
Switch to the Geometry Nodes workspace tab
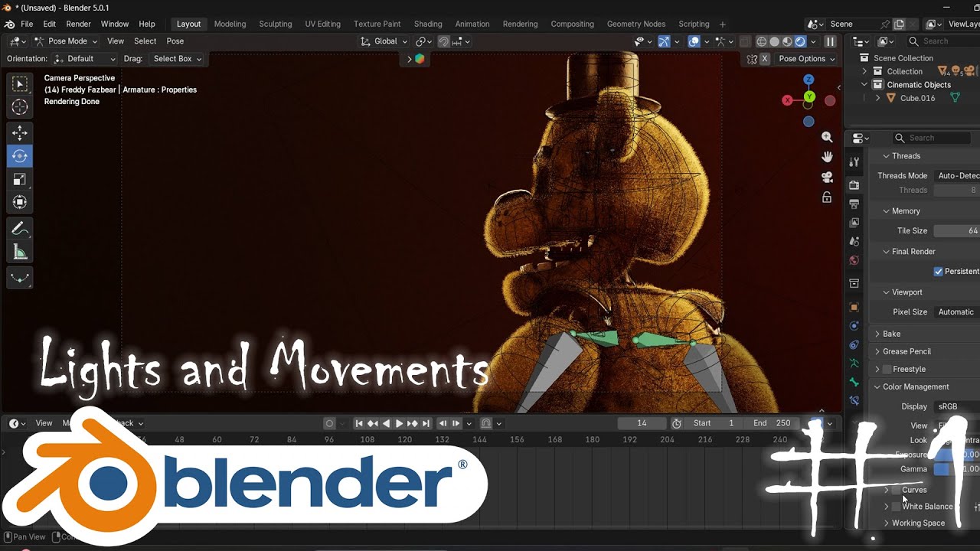click(x=636, y=24)
